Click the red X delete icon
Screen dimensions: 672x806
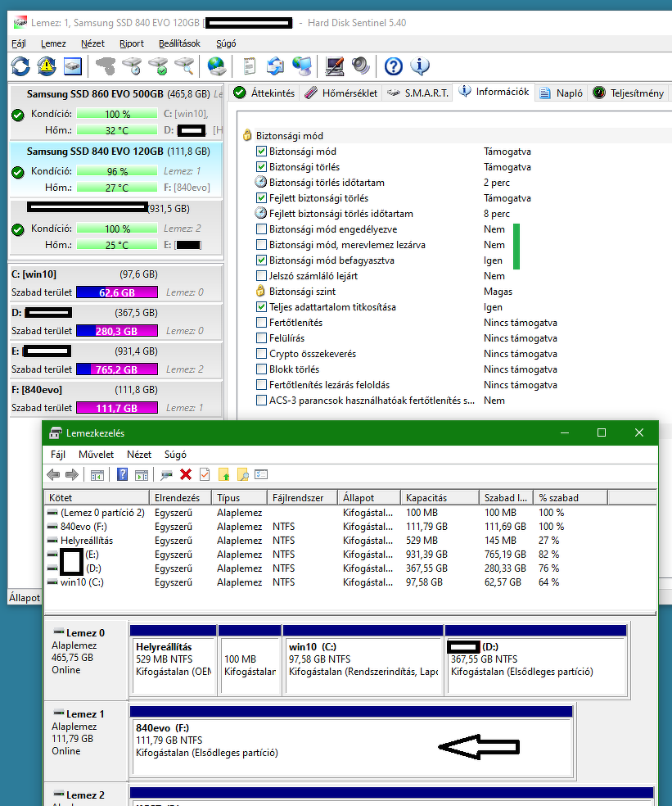[x=186, y=474]
